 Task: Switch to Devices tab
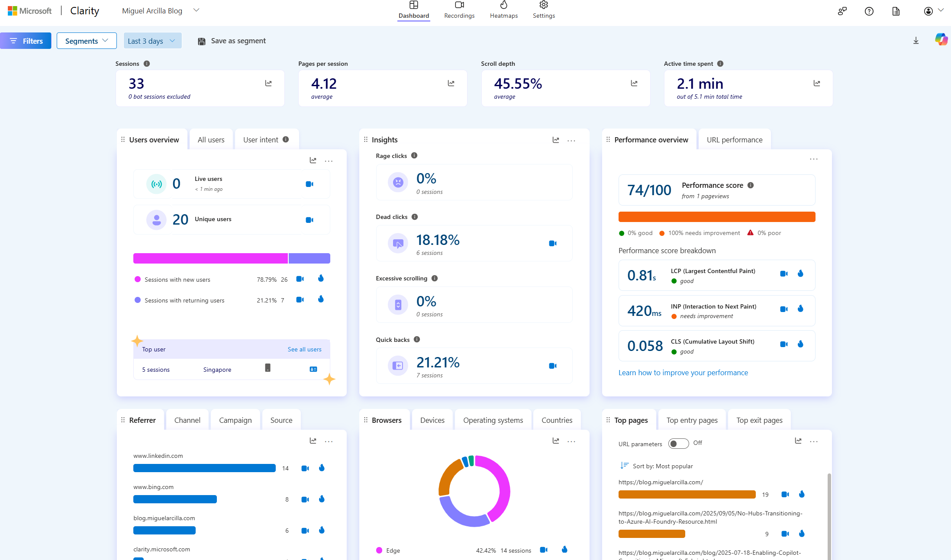coord(432,420)
